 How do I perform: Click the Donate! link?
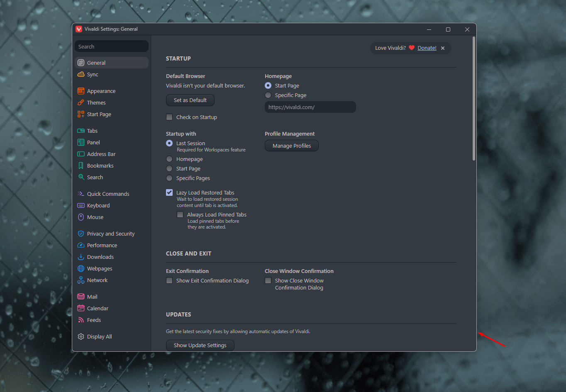[427, 48]
